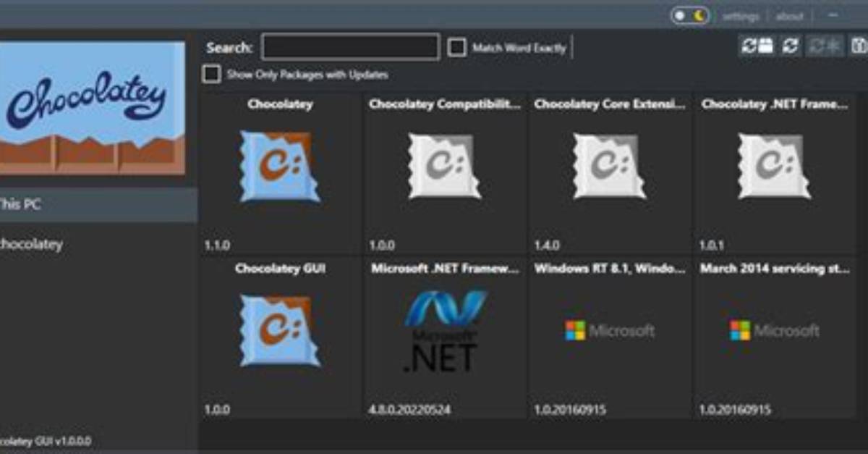Screen dimensions: 868x454
Task: Click version 1.0.20160915 under Windows RT
Action: coord(571,410)
